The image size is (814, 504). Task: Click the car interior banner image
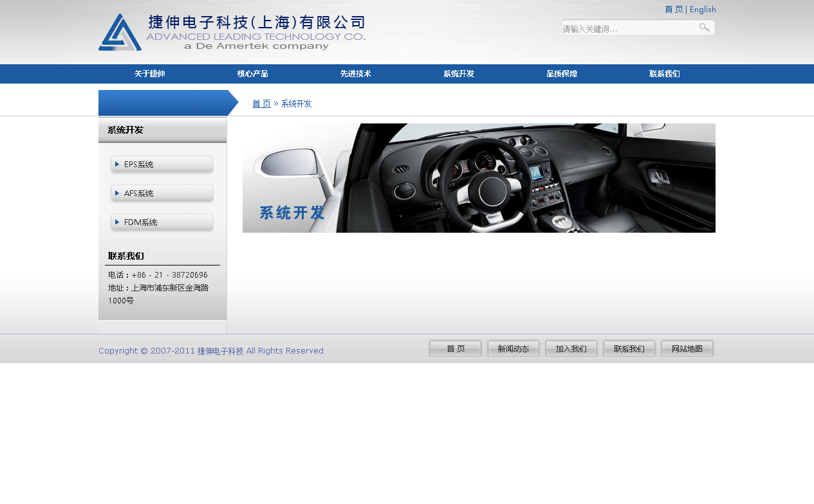coord(479,178)
